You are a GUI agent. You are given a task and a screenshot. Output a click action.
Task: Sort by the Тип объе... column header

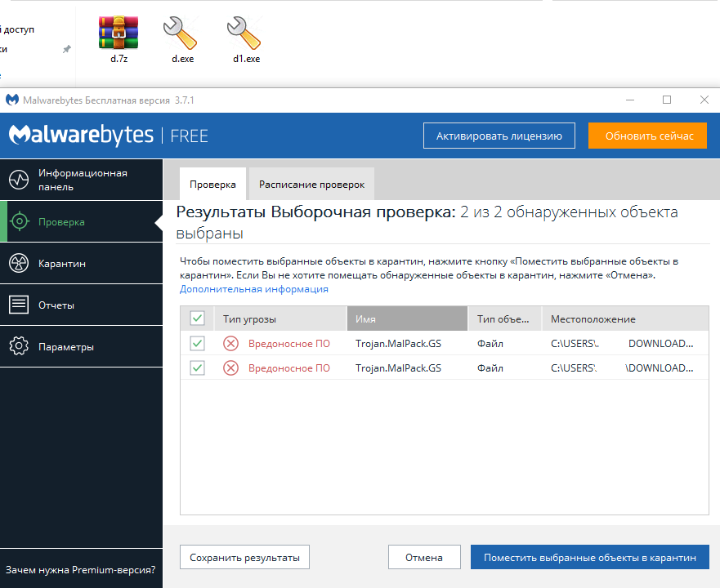click(x=504, y=318)
